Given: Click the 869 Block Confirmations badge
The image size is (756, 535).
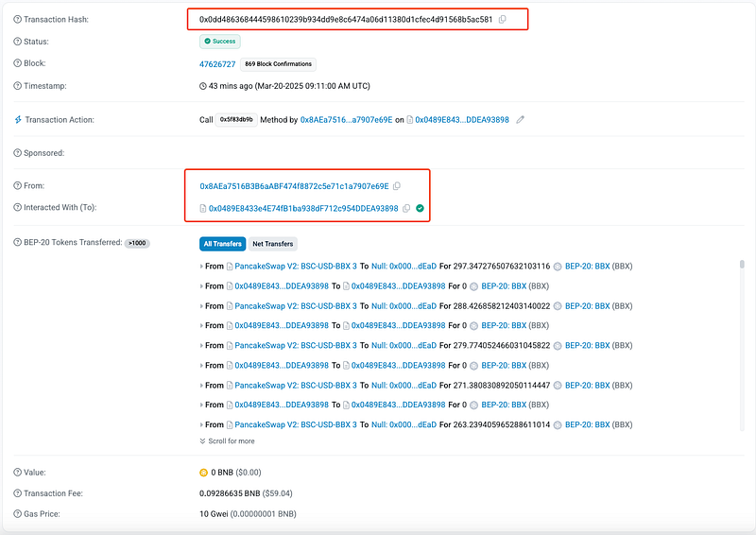Looking at the screenshot, I should (277, 64).
